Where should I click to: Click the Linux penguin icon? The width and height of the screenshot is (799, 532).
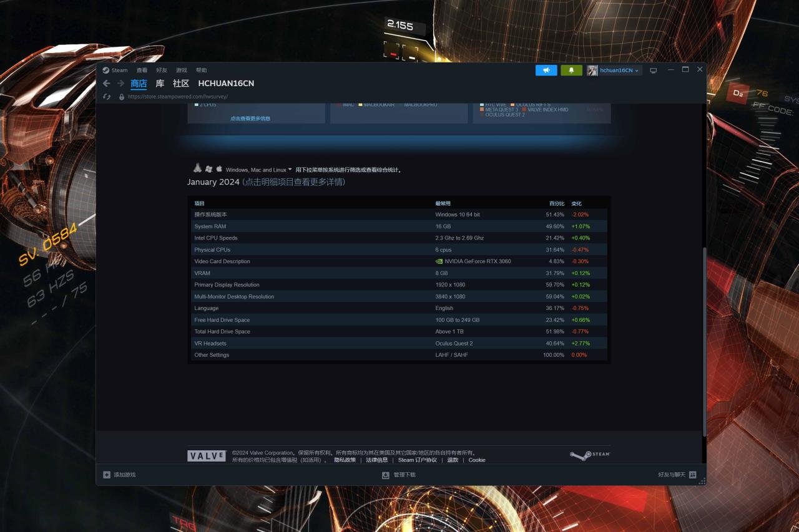[x=197, y=168]
